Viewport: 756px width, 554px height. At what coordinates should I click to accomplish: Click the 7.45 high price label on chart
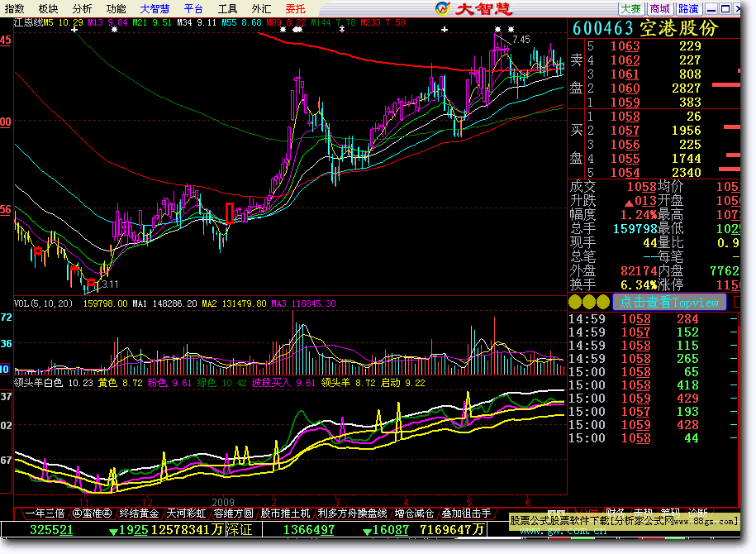click(521, 40)
